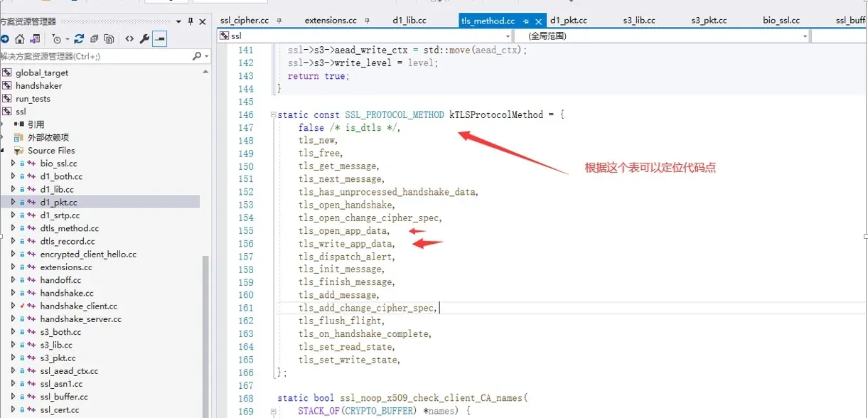The height and width of the screenshot is (418, 868).
Task: Select the handshaker project
Action: [39, 85]
